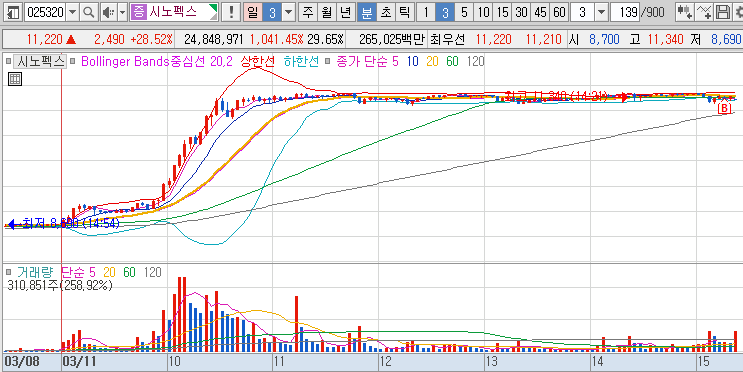The height and width of the screenshot is (372, 743).
Task: Click the small square before 종가 단순
Action: point(328,61)
